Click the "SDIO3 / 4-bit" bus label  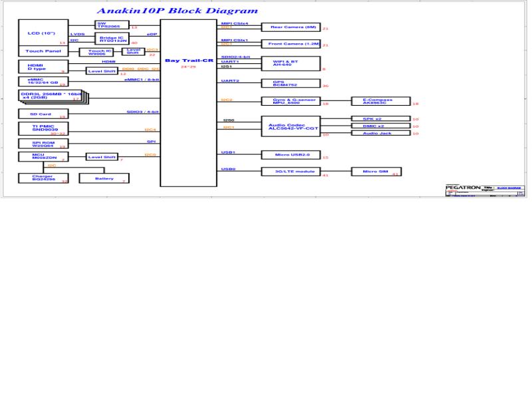pos(143,112)
